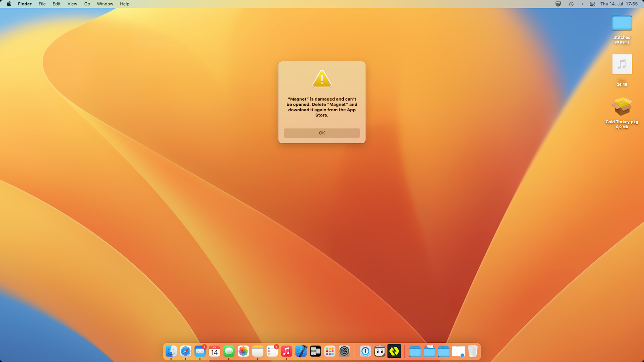The height and width of the screenshot is (362, 644).
Task: Open the File menu
Action: click(x=42, y=4)
